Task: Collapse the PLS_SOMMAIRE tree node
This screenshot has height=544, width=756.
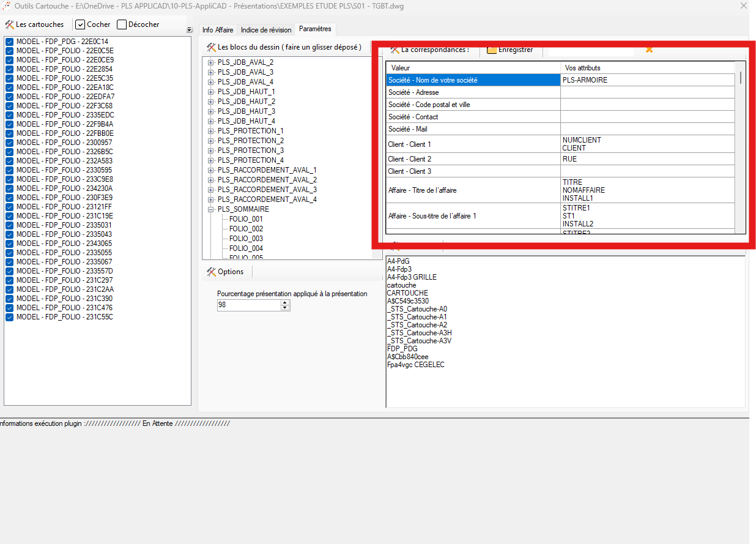Action: pos(211,209)
